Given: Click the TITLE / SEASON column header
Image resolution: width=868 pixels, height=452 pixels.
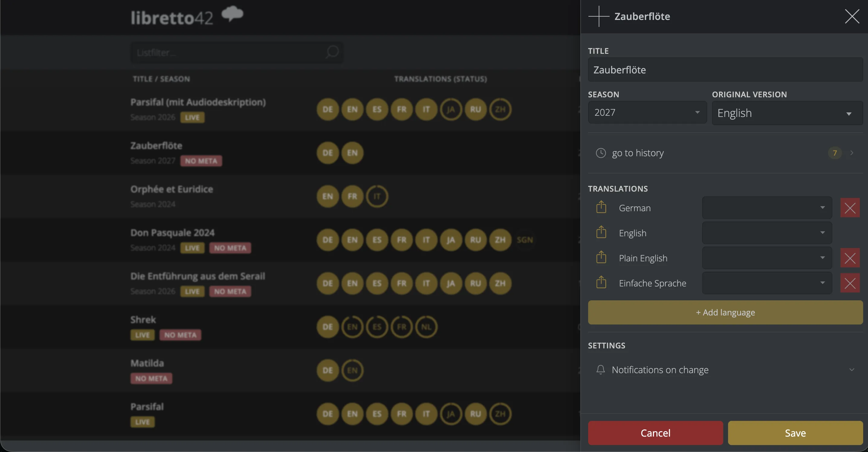Looking at the screenshot, I should [161, 79].
